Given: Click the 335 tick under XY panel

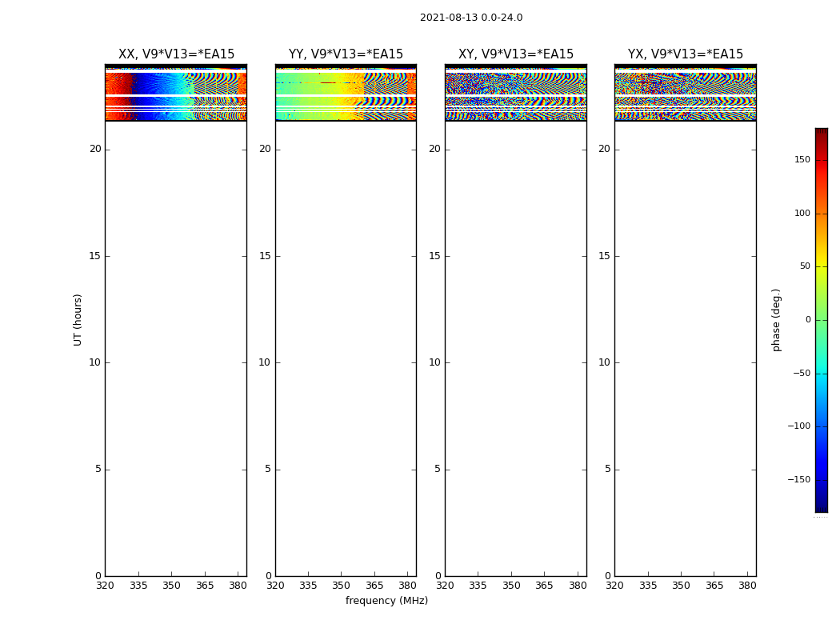Looking at the screenshot, I should coord(478,586).
